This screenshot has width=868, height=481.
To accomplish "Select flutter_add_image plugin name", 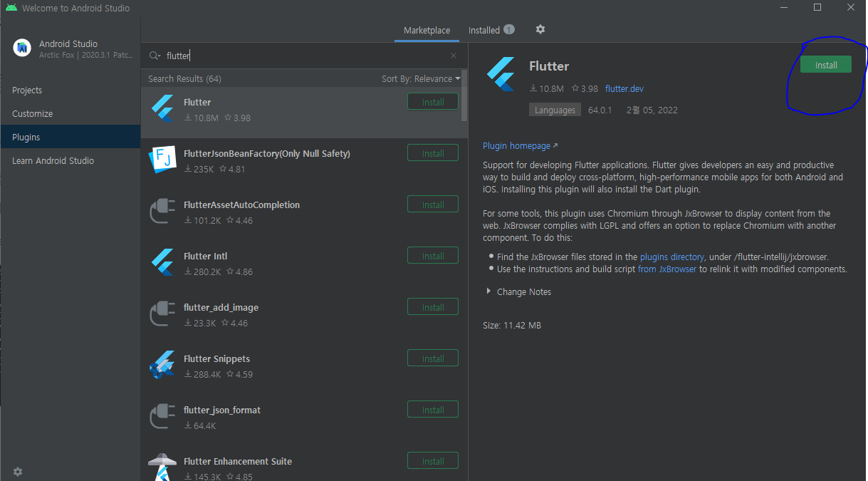I will click(221, 308).
